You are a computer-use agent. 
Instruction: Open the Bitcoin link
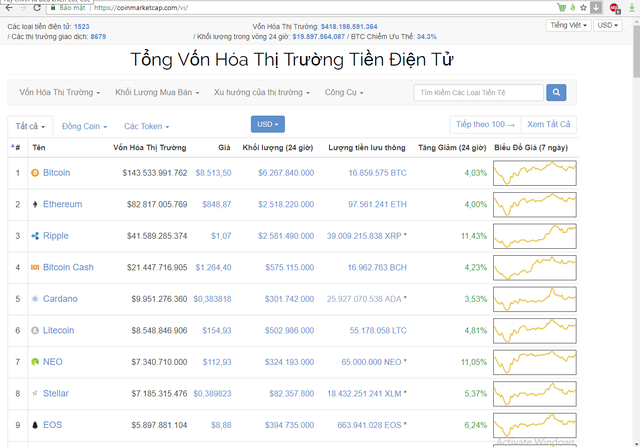(x=56, y=173)
